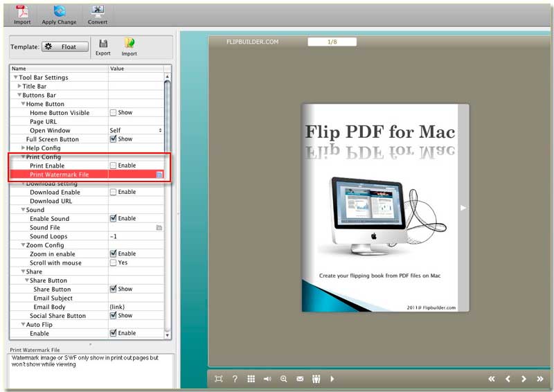Collapse the Auto Flip node
Screen dimensions: 554x392
(x=23, y=325)
